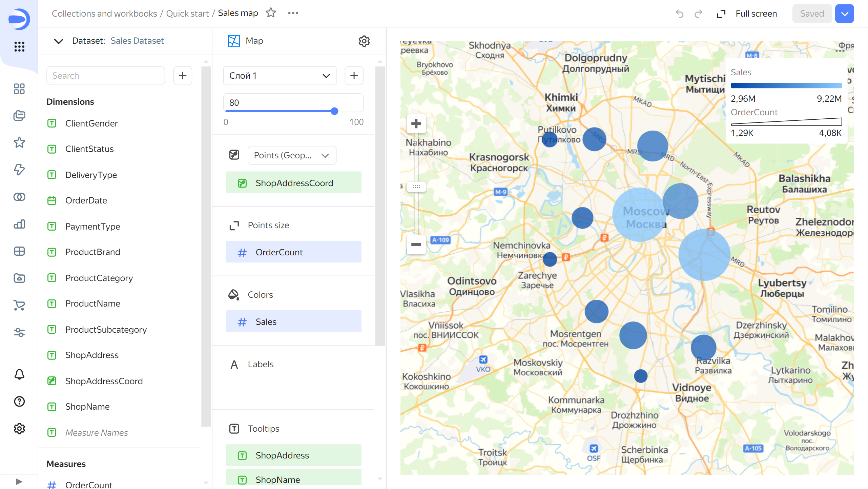The height and width of the screenshot is (489, 868).
Task: Click the map zoom out minus button
Action: click(416, 244)
